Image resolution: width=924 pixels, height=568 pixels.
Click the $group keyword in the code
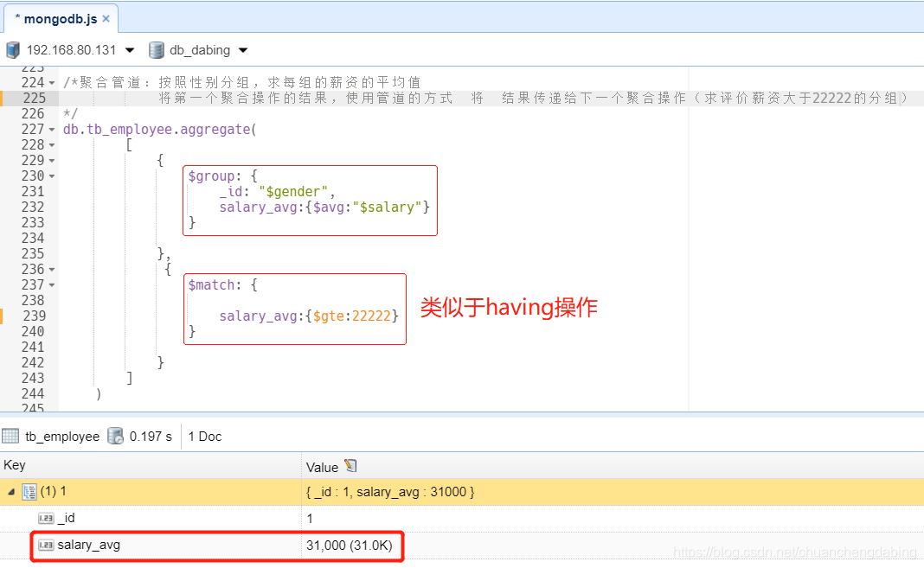(212, 176)
